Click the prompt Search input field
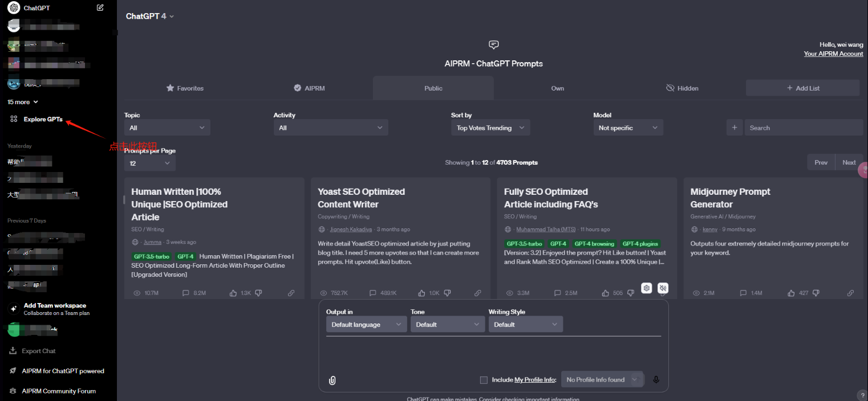Image resolution: width=868 pixels, height=401 pixels. tap(804, 128)
